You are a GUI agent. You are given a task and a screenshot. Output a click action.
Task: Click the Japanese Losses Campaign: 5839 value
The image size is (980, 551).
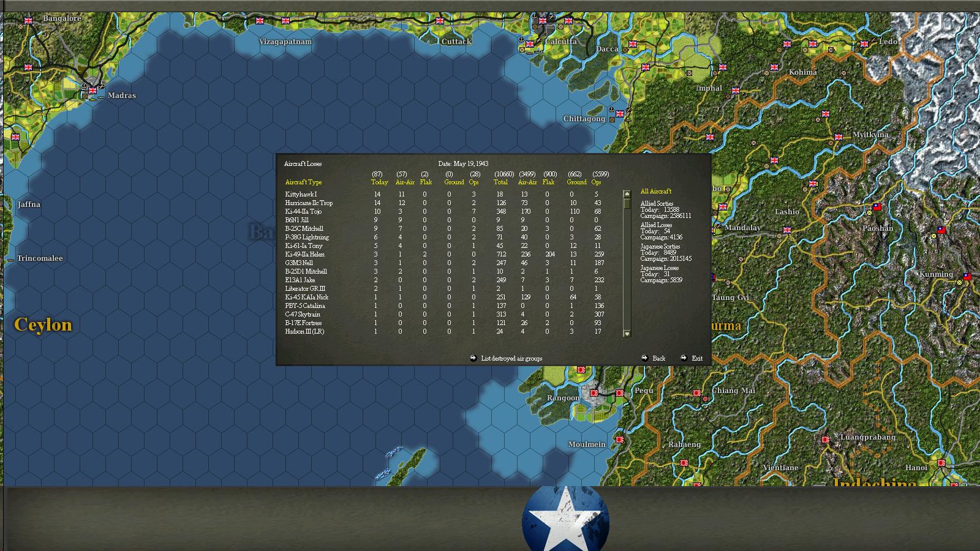tap(661, 280)
